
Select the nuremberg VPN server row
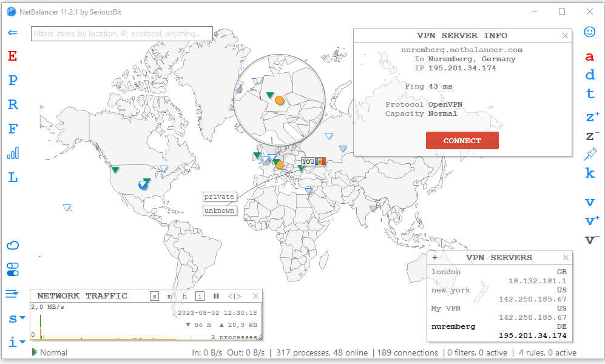point(499,331)
